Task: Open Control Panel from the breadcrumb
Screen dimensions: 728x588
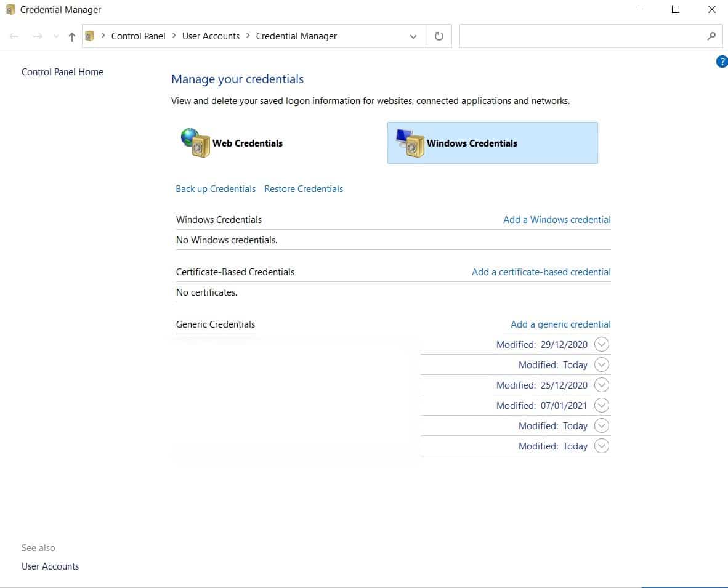Action: coord(138,36)
